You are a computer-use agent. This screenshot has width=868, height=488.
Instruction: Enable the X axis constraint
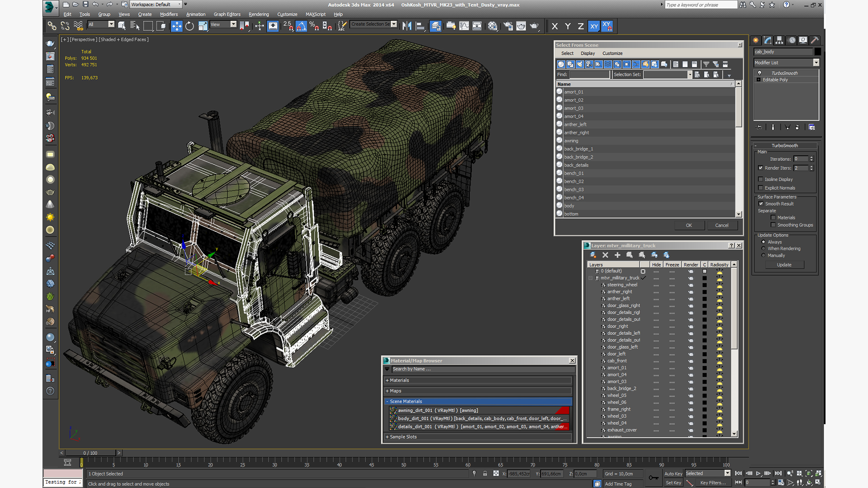pos(555,26)
